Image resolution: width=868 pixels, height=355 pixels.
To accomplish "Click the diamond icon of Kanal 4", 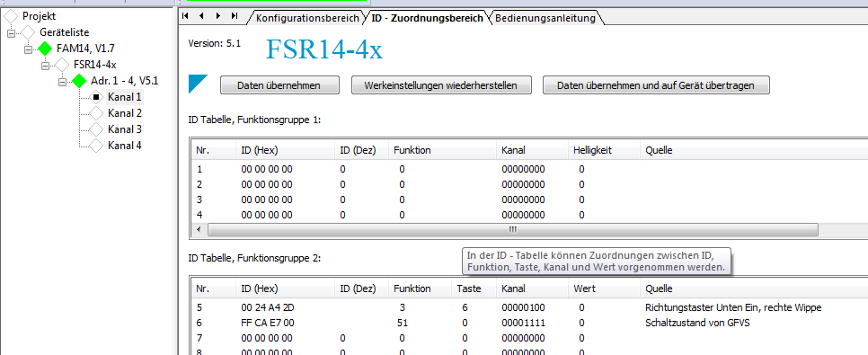I will tap(96, 145).
